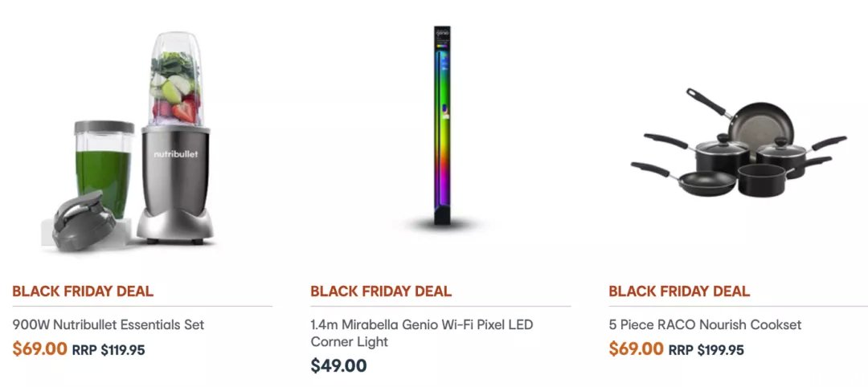This screenshot has height=387, width=868.
Task: Click the Corner Light second title line
Action: pos(350,342)
